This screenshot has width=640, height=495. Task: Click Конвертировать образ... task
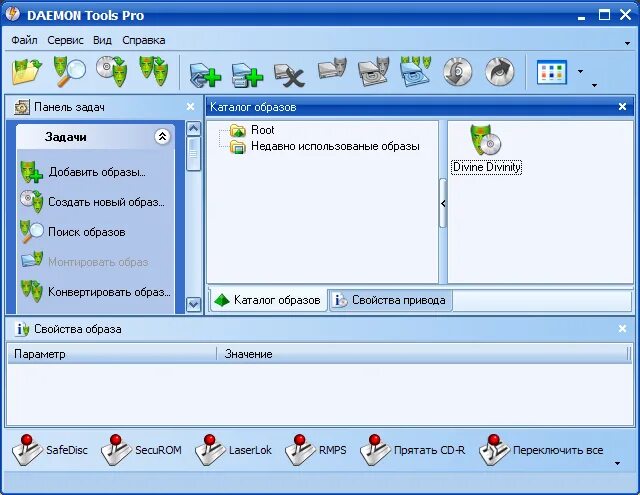point(109,292)
